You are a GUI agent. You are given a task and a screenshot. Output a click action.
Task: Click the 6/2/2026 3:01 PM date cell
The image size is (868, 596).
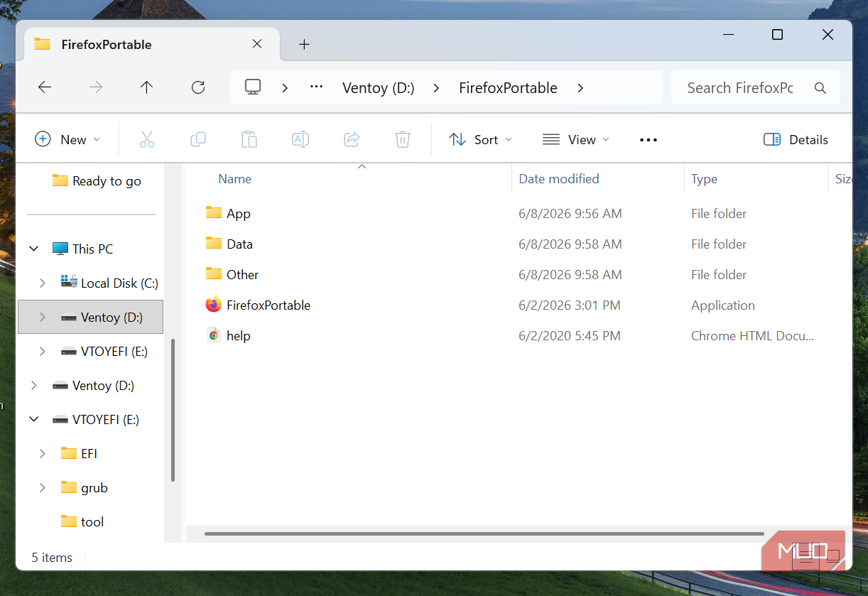[570, 305]
